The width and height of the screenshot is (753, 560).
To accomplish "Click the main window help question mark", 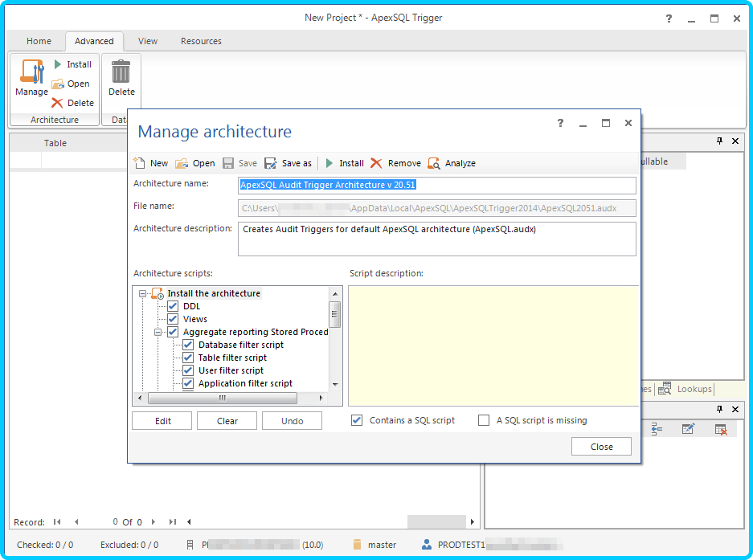I will [x=669, y=18].
